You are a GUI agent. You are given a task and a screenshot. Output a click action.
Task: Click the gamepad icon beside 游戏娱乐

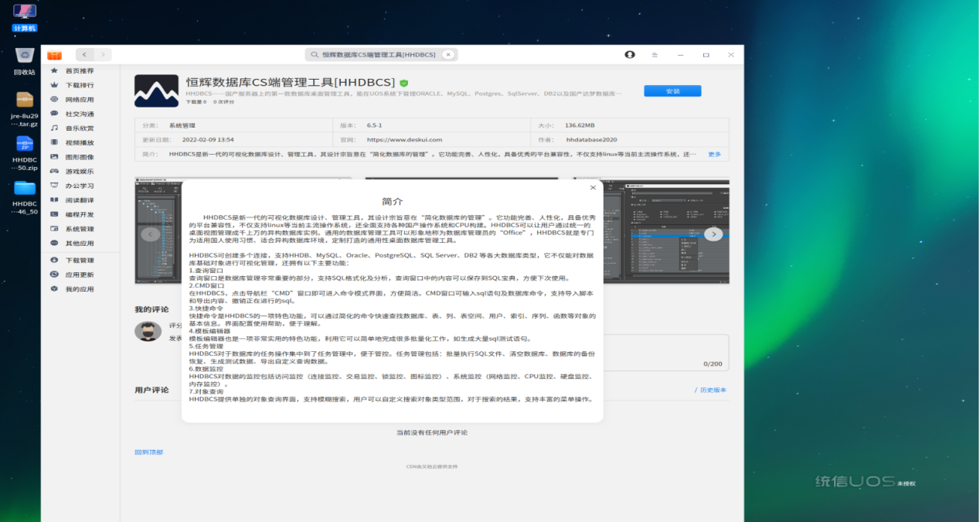[54, 171]
